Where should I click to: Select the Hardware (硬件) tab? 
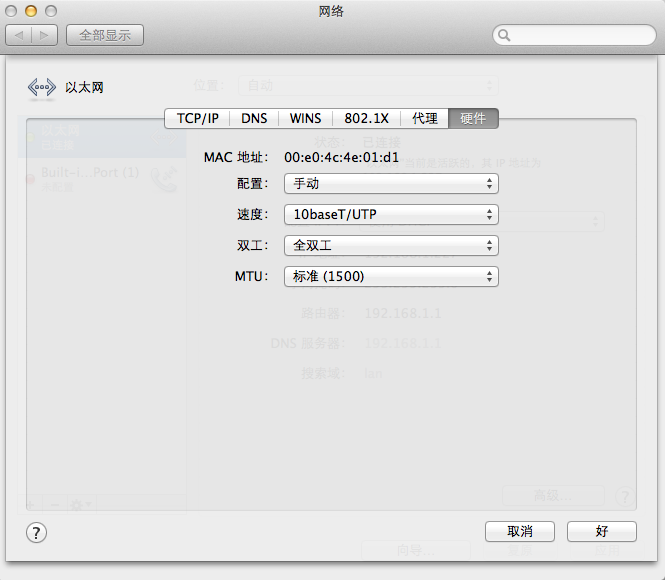coord(473,118)
